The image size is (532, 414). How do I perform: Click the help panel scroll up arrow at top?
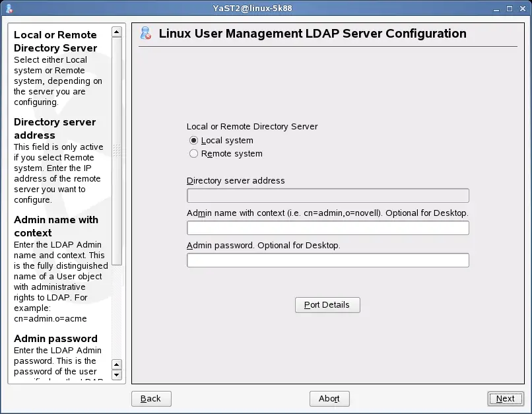117,32
